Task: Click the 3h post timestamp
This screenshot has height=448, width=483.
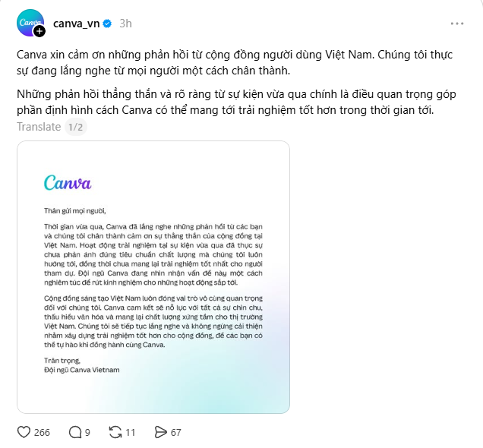Action: pos(125,24)
